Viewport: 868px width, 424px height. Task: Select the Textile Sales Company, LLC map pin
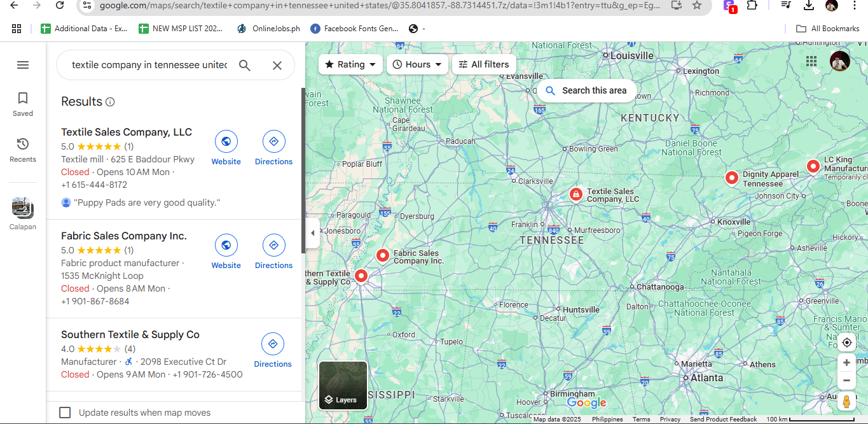coord(575,194)
